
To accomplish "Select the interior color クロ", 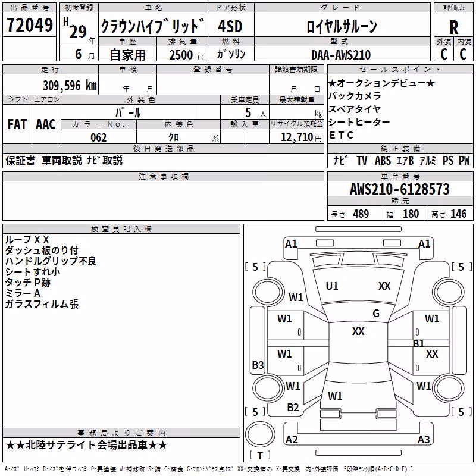I will [174, 137].
